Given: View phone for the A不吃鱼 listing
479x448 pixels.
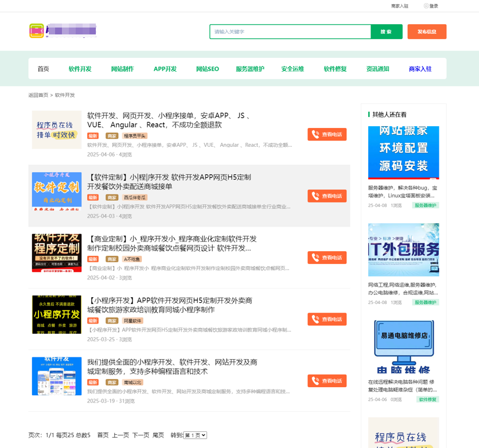Looking at the screenshot, I should point(327,258).
